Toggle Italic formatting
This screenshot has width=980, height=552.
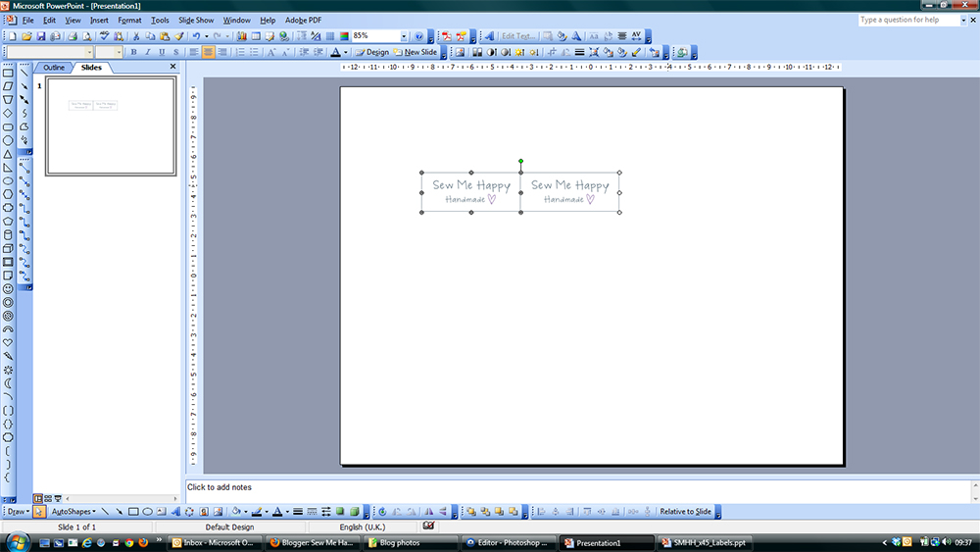[148, 53]
